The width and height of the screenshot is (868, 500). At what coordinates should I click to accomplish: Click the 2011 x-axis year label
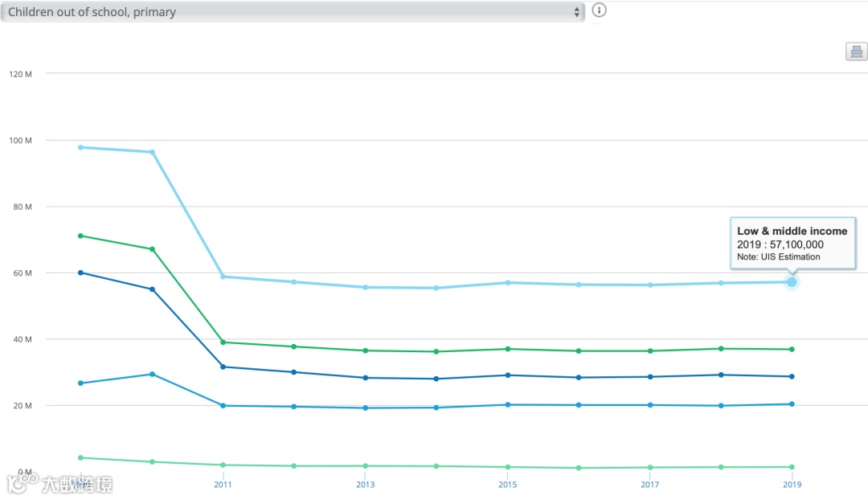click(223, 485)
